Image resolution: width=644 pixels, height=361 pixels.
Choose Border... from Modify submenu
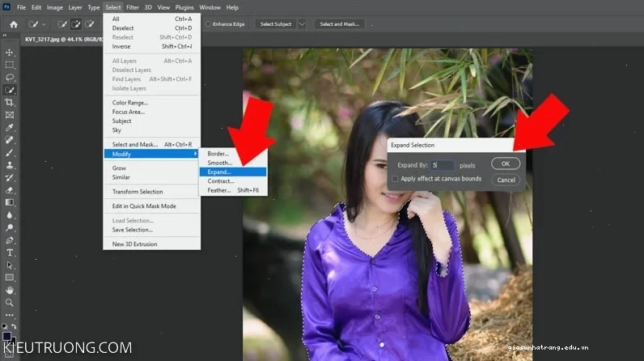click(233, 154)
